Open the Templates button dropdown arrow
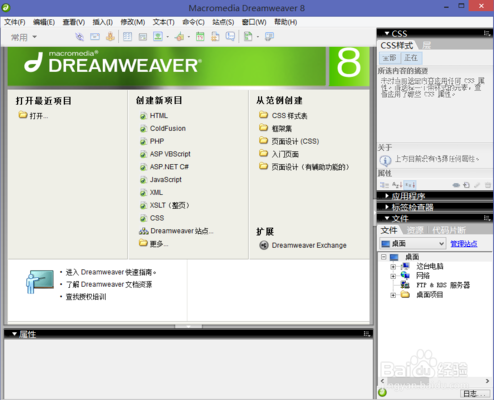The width and height of the screenshot is (494, 400). point(258,37)
